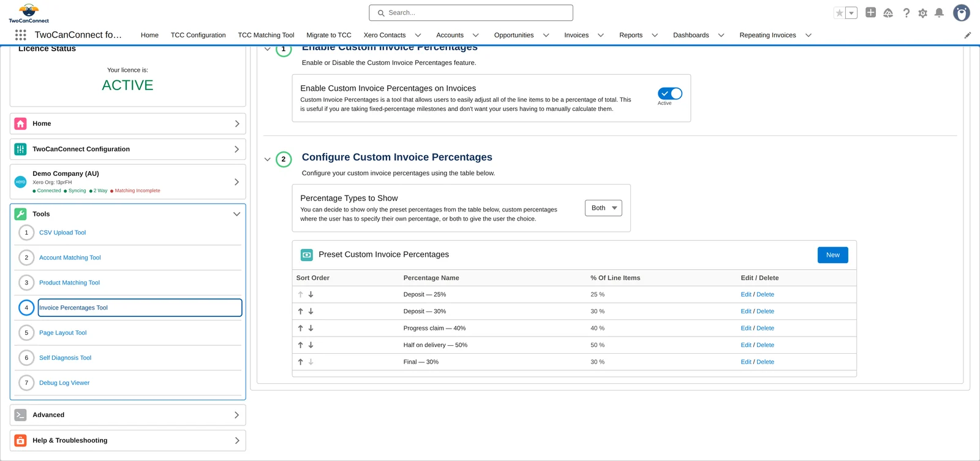Open Debug Log Viewer
The width and height of the screenshot is (980, 461).
pos(64,383)
